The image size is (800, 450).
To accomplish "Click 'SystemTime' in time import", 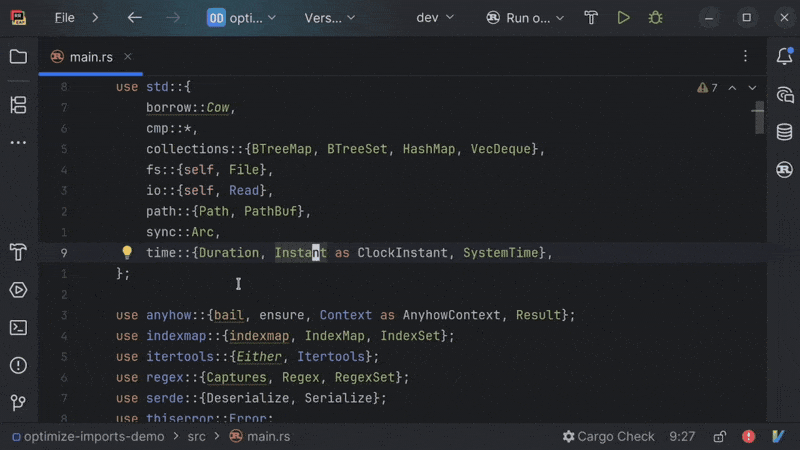I will 501,253.
